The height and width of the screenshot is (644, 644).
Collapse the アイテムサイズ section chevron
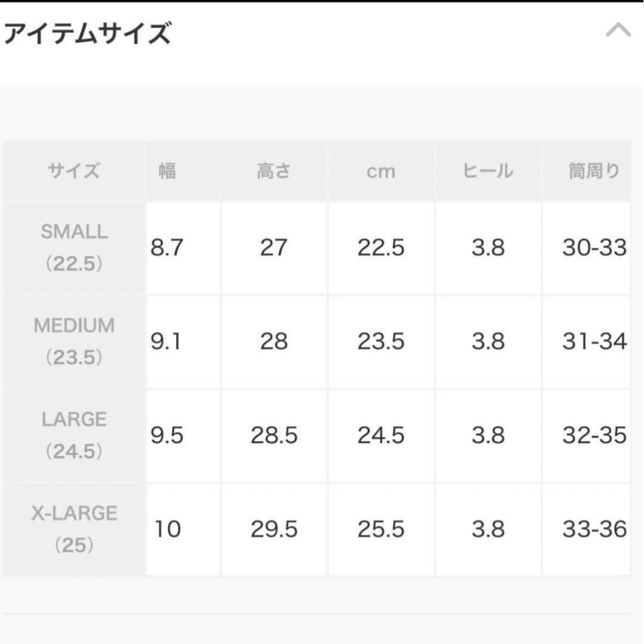[x=618, y=30]
